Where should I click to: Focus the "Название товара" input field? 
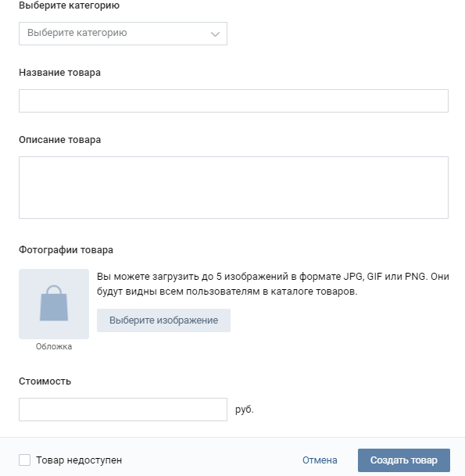pos(234,101)
